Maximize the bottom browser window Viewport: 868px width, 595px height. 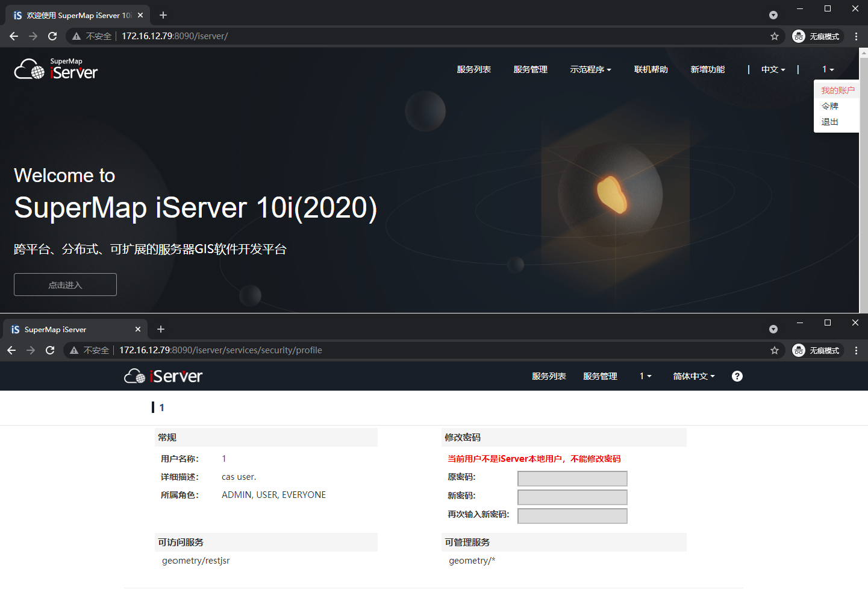tap(828, 323)
